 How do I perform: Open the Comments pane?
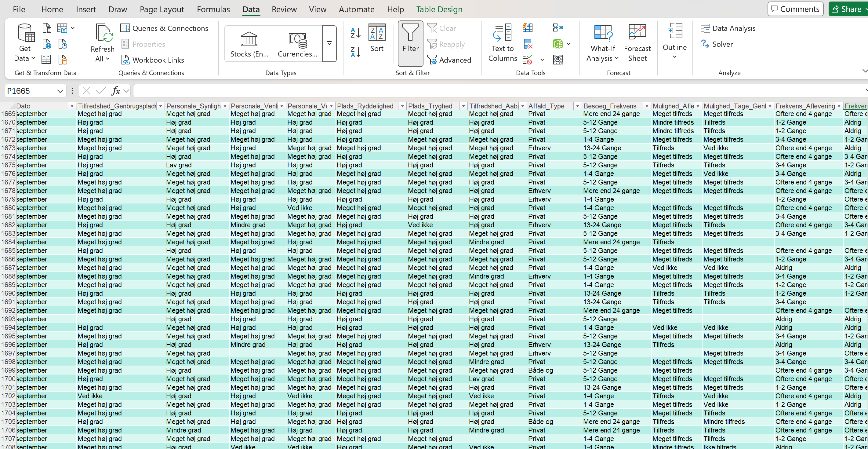coord(795,9)
